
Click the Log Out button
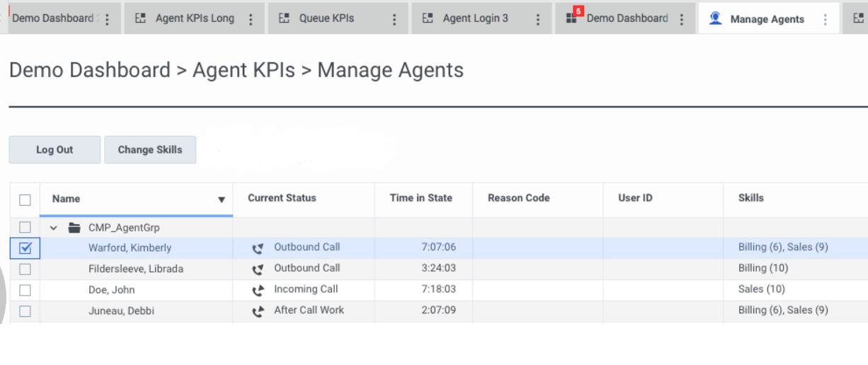pos(55,150)
